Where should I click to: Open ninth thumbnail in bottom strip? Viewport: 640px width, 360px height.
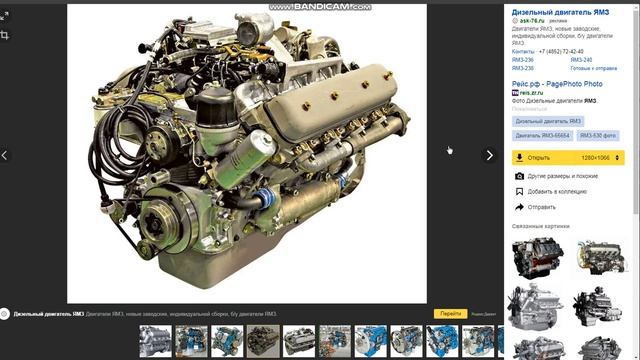click(x=443, y=341)
